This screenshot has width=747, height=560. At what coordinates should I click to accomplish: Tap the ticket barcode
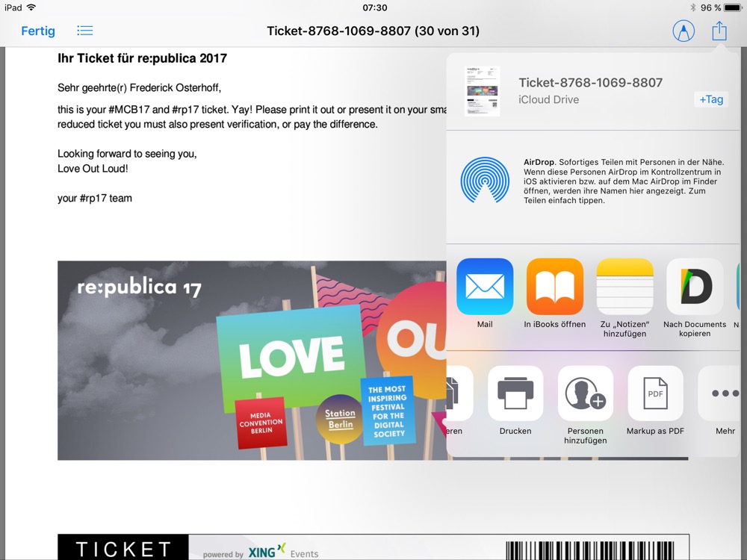click(590, 550)
